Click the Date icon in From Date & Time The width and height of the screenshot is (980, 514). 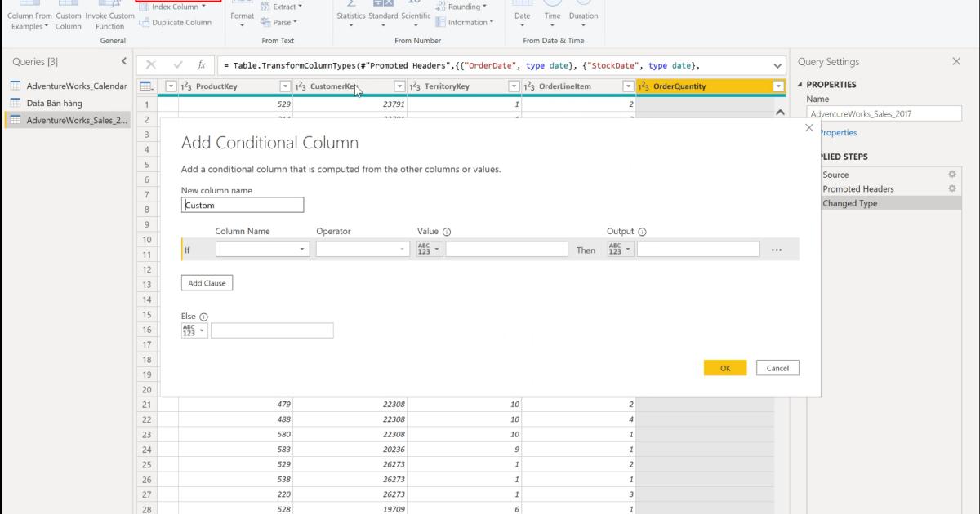pyautogui.click(x=522, y=14)
